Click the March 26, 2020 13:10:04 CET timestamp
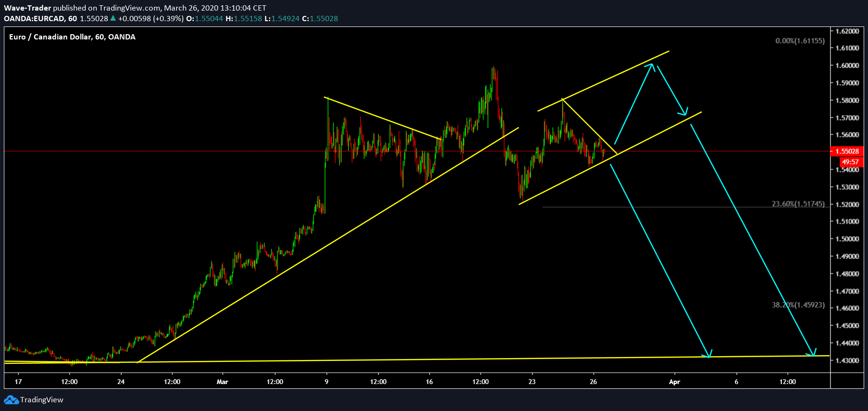The height and width of the screenshot is (411, 868). click(215, 8)
